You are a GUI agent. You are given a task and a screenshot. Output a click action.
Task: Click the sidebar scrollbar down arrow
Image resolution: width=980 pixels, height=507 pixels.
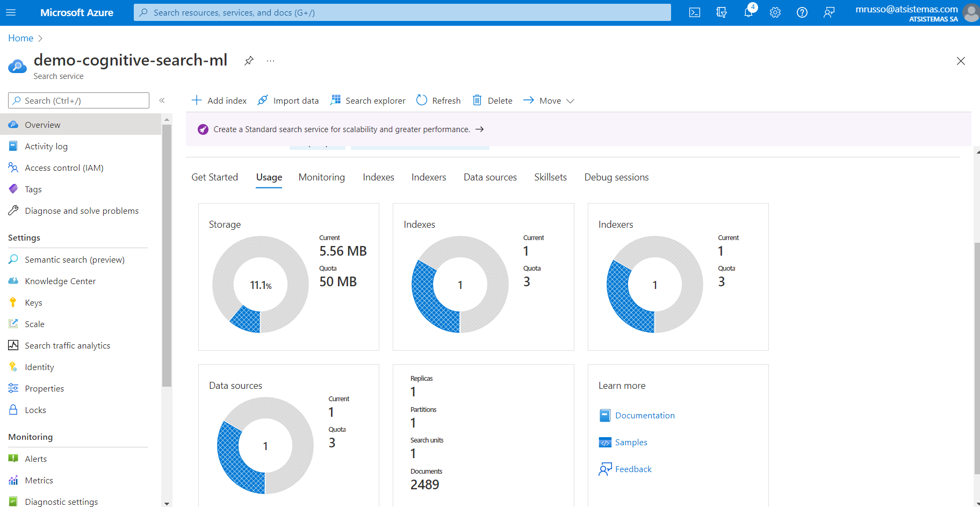[x=167, y=503]
